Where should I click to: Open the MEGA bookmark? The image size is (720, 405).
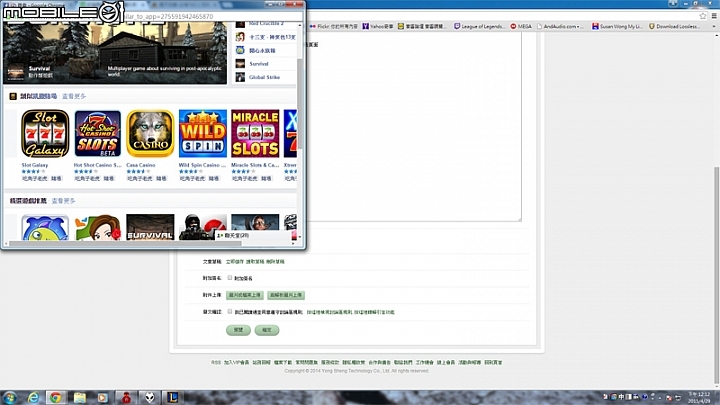pos(521,27)
